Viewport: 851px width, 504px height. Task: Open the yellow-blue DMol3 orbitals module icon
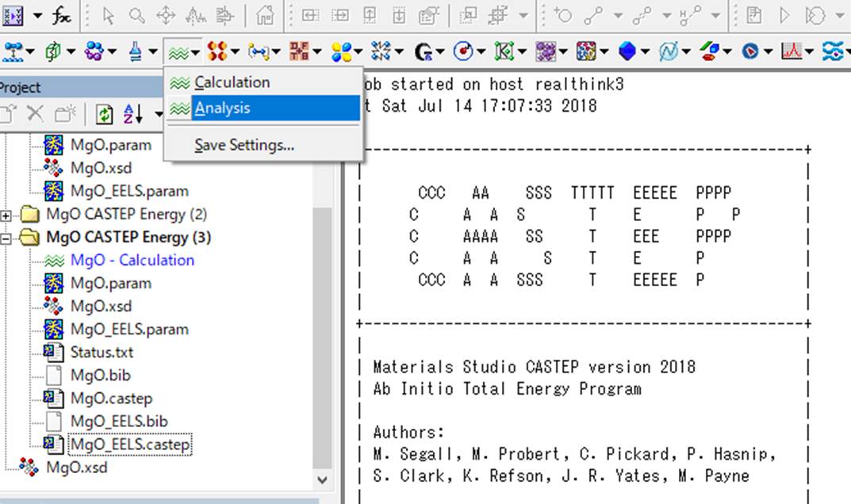click(342, 52)
